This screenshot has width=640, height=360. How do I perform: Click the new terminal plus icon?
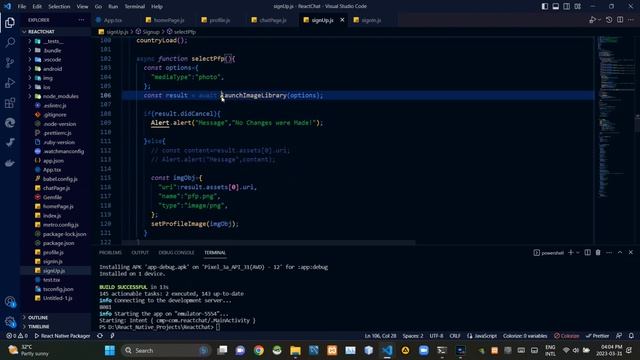pyautogui.click(x=571, y=253)
